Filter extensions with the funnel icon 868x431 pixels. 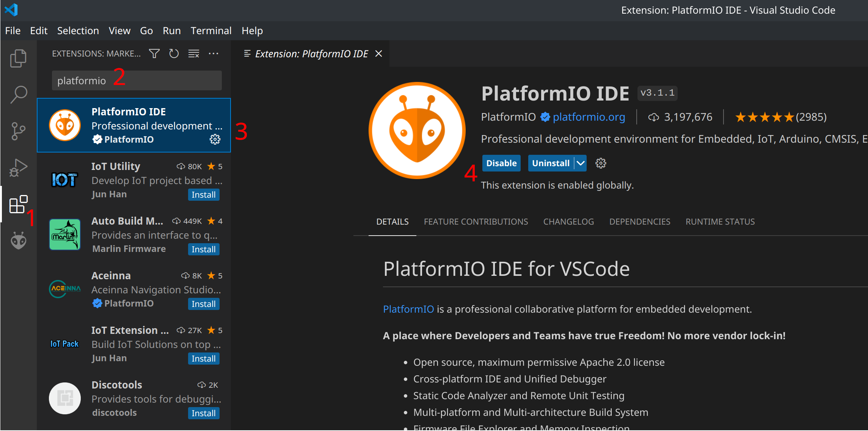[x=154, y=53]
